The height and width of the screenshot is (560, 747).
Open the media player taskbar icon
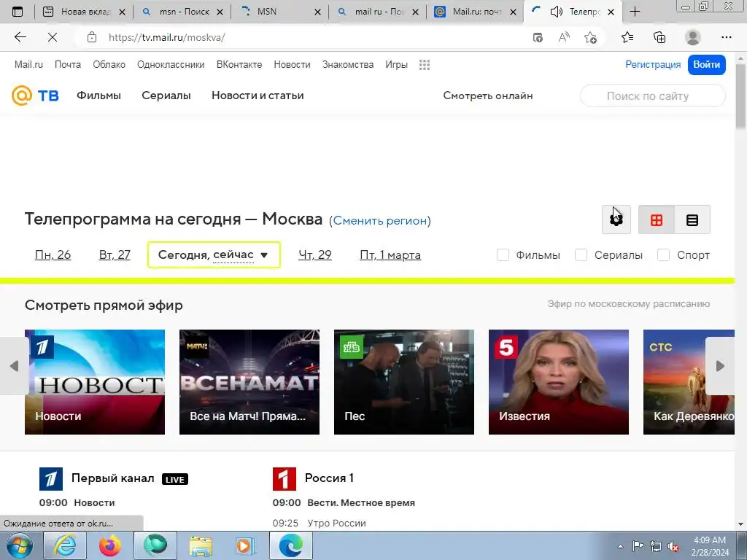[x=246, y=545]
